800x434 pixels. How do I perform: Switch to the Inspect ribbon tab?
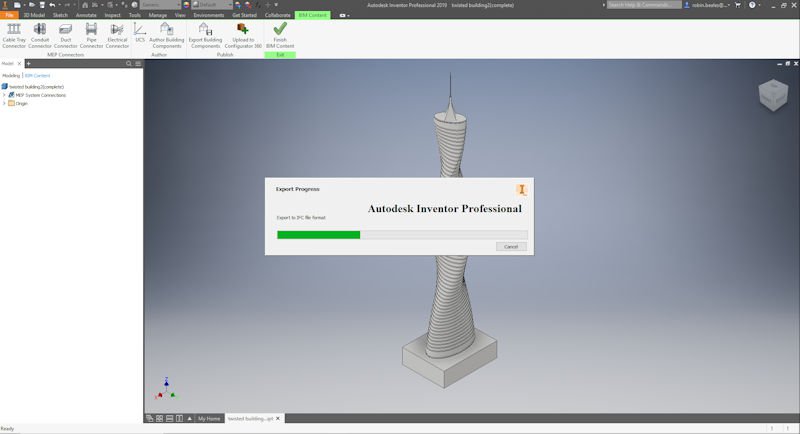[112, 15]
